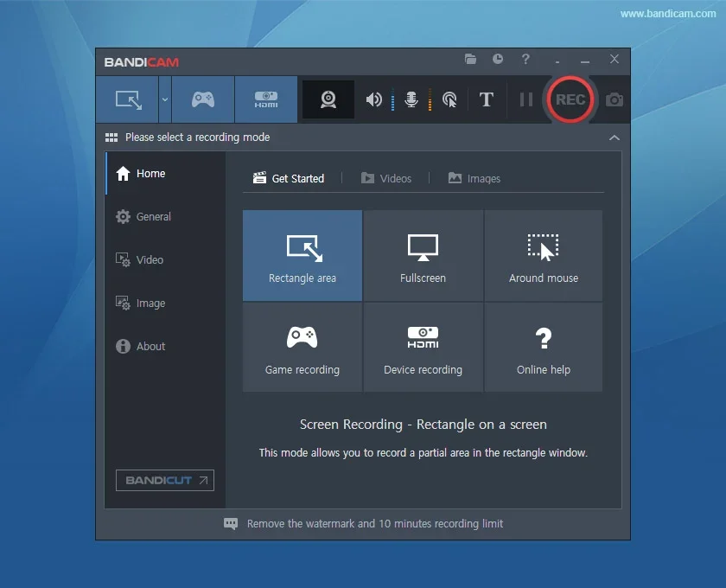Screen dimensions: 726x588
Task: Open the Images tab
Action: pyautogui.click(x=474, y=178)
